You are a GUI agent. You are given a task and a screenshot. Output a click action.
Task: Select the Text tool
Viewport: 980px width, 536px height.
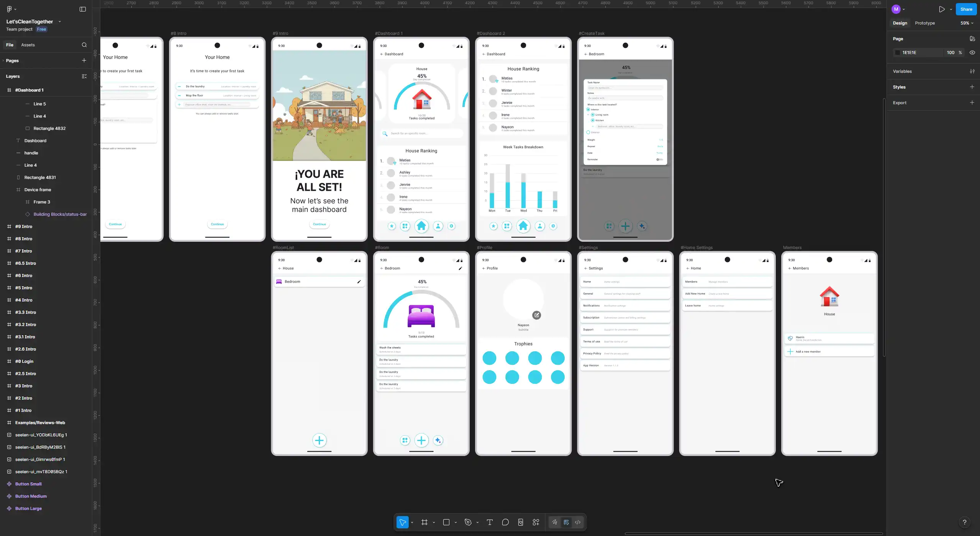tap(489, 522)
